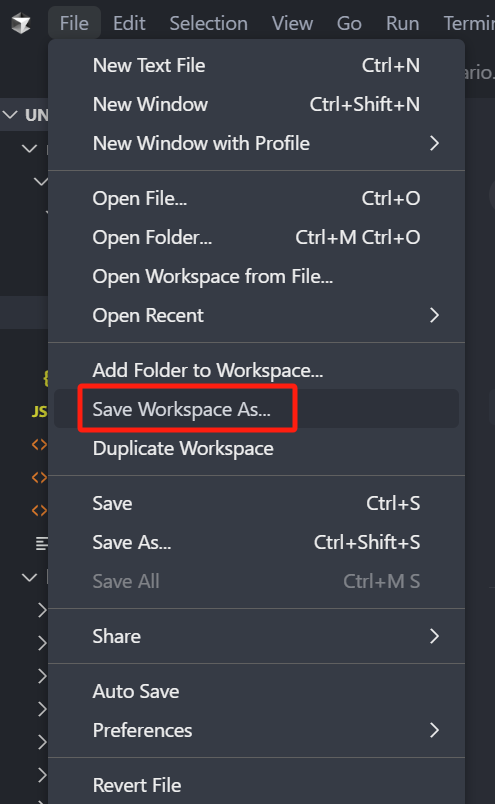The width and height of the screenshot is (495, 804).
Task: Expand the Open Recent submenu
Action: point(256,315)
